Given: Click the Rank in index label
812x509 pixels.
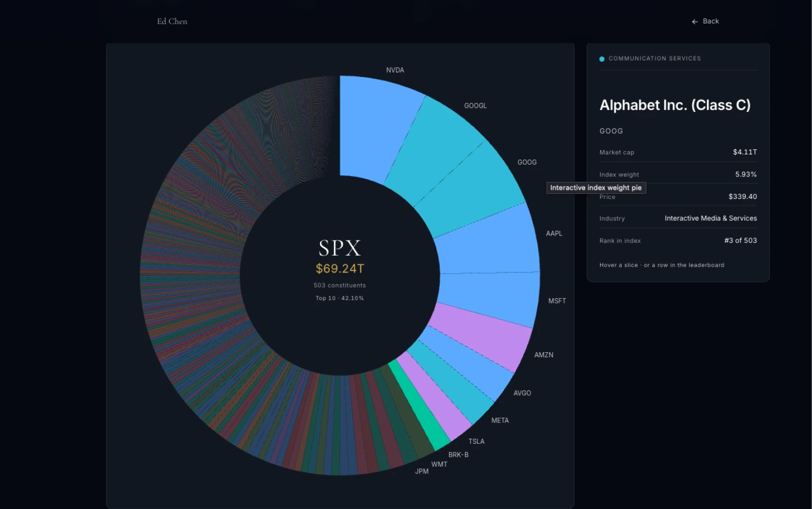Looking at the screenshot, I should pyautogui.click(x=620, y=241).
